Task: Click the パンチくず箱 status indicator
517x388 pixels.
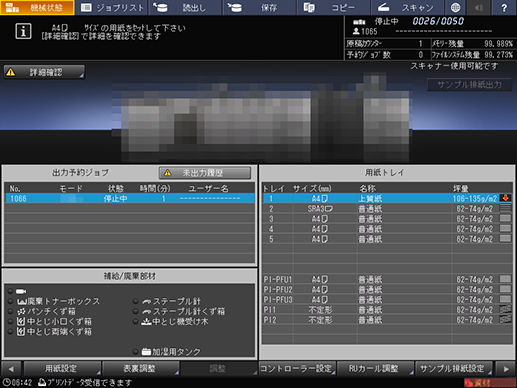Action: pos(10,311)
